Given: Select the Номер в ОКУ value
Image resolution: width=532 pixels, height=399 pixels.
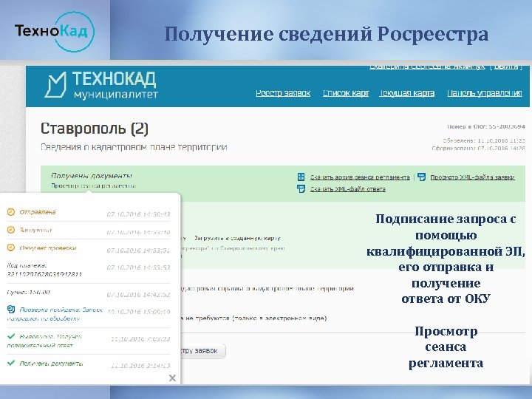Looking at the screenshot, I should click(486, 126).
